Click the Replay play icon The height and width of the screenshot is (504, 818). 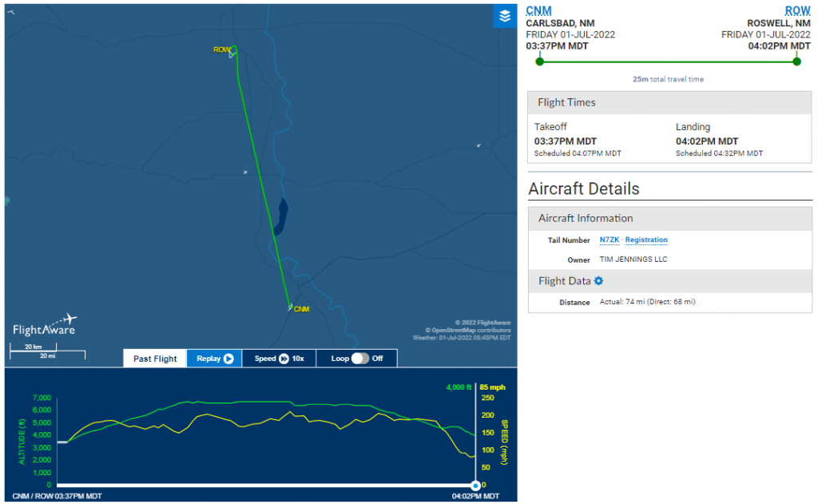[x=228, y=359]
